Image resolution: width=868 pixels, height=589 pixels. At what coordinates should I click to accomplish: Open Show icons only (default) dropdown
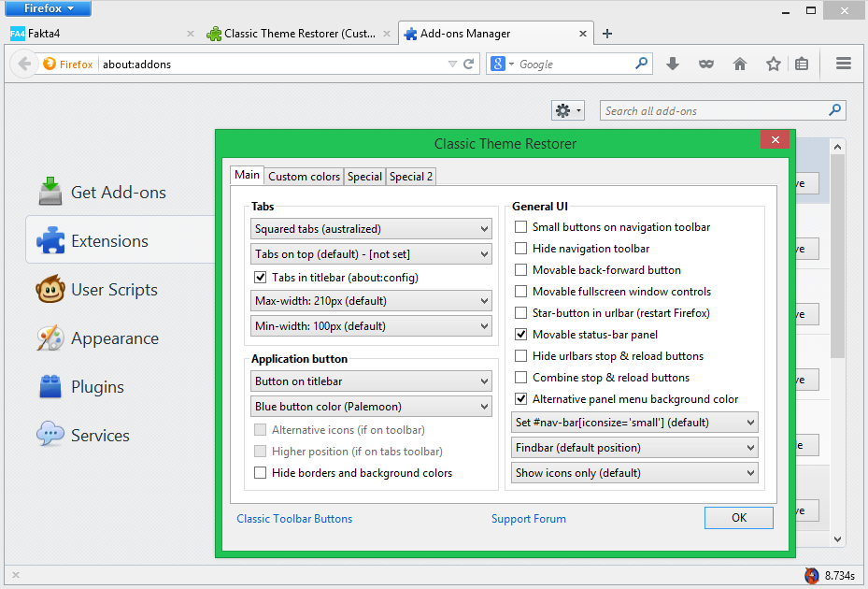pyautogui.click(x=634, y=473)
